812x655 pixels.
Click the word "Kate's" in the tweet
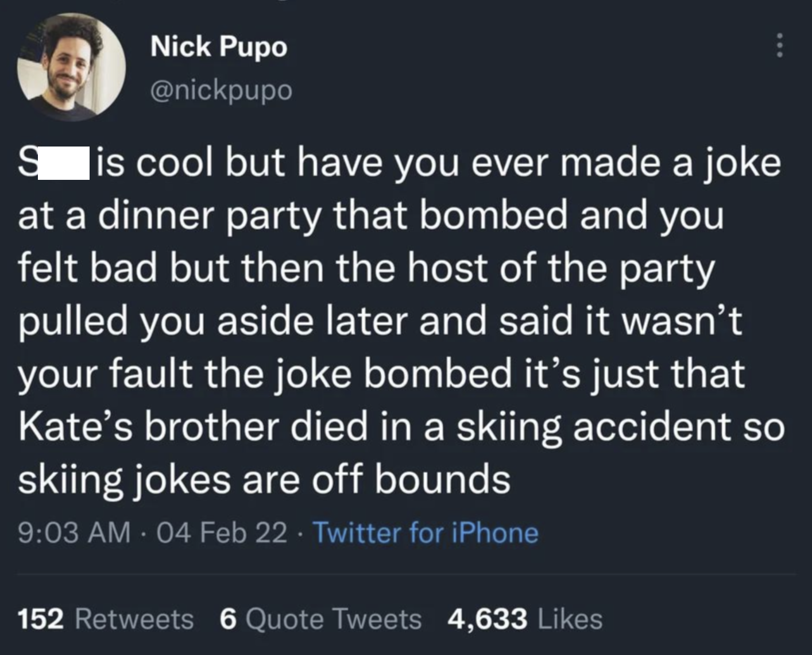pos(75,427)
